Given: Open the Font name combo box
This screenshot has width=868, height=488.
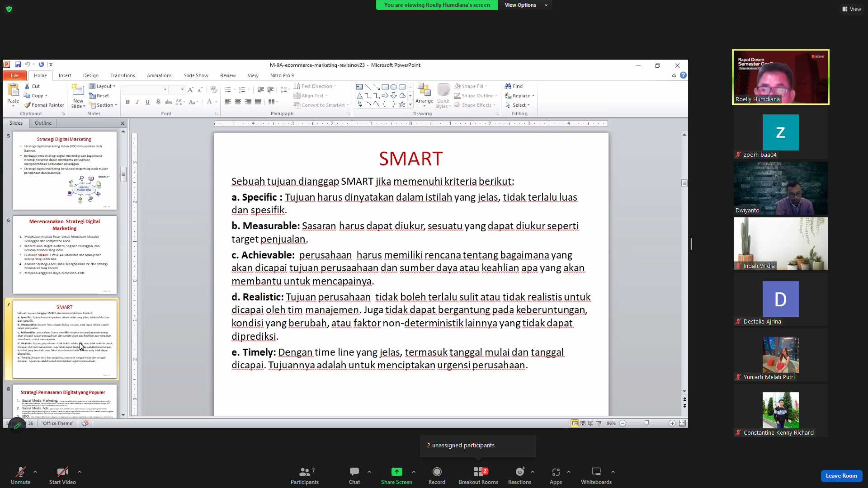Looking at the screenshot, I should click(x=145, y=89).
